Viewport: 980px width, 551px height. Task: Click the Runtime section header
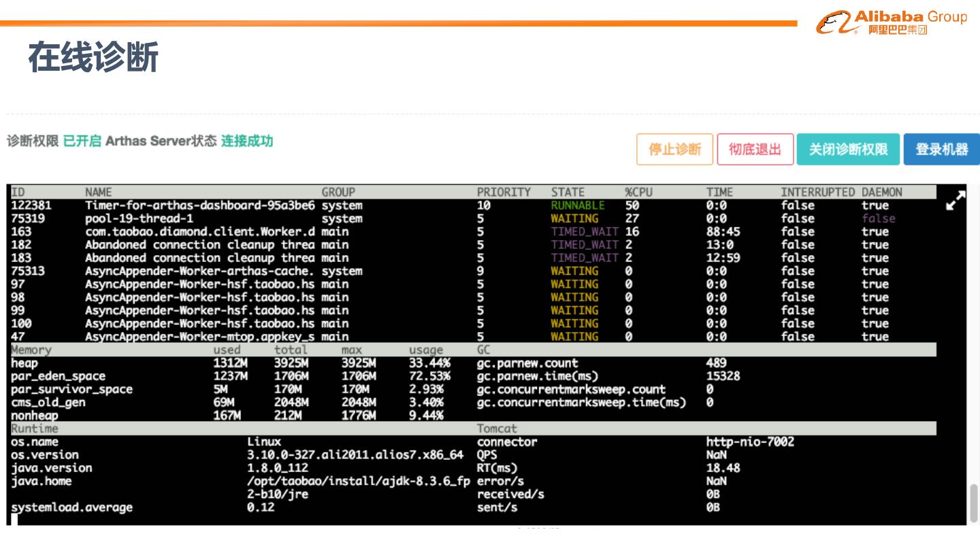pyautogui.click(x=35, y=429)
